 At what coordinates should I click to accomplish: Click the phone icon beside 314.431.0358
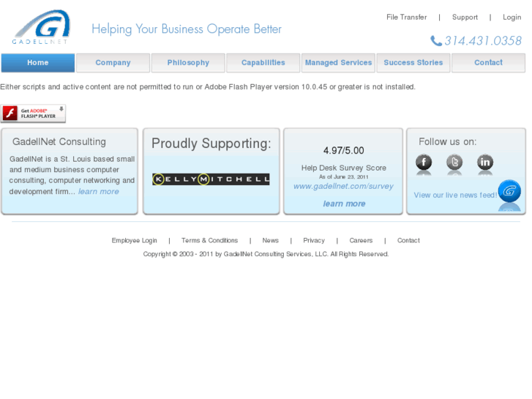tap(436, 41)
